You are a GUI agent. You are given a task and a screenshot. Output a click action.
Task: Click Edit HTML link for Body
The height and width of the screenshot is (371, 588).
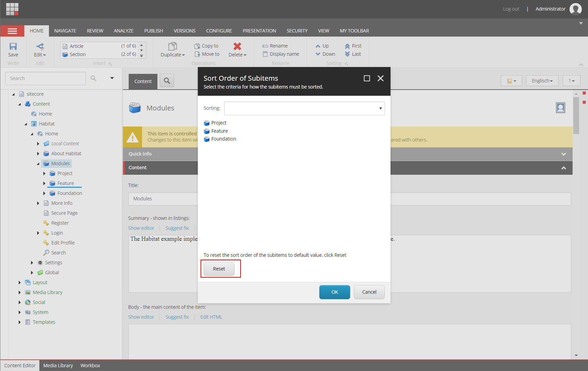point(211,317)
